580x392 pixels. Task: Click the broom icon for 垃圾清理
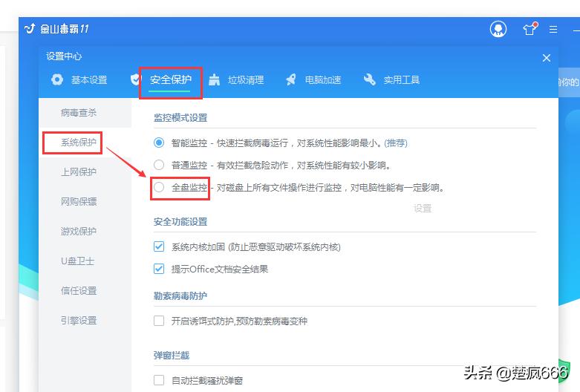pyautogui.click(x=214, y=79)
